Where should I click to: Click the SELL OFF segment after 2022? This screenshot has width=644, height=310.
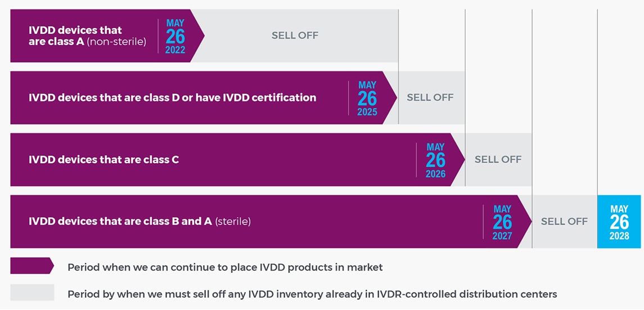pos(295,35)
